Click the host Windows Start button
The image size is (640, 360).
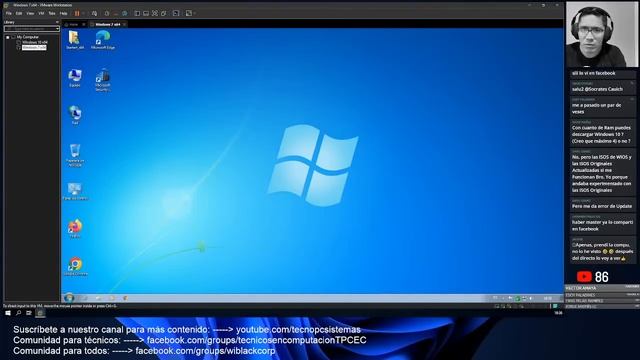pyautogui.click(x=8, y=313)
